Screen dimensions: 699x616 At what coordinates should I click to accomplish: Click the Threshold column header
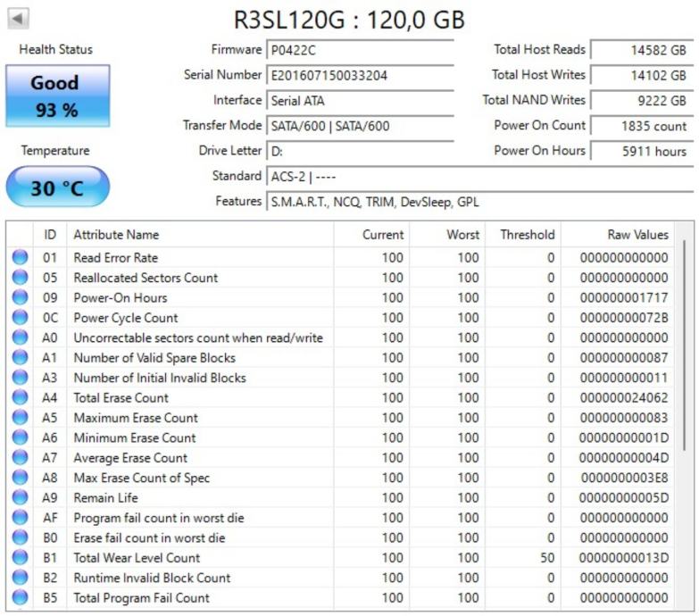[523, 235]
